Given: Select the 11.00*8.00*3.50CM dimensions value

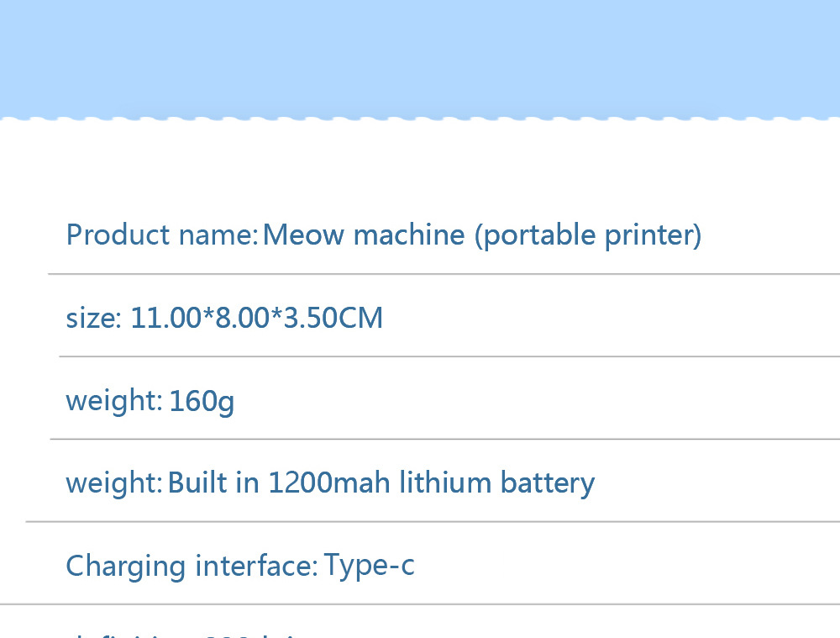Looking at the screenshot, I should pyautogui.click(x=256, y=318).
